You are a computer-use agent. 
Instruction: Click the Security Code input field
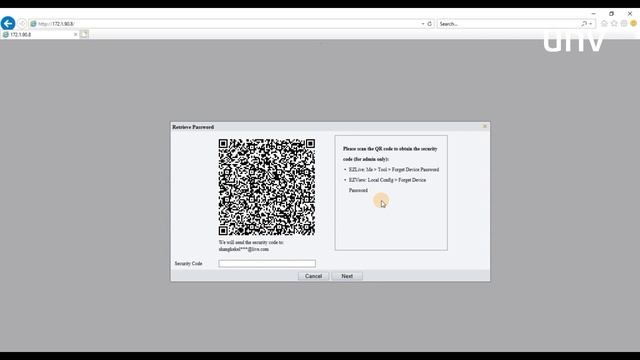pyautogui.click(x=267, y=263)
